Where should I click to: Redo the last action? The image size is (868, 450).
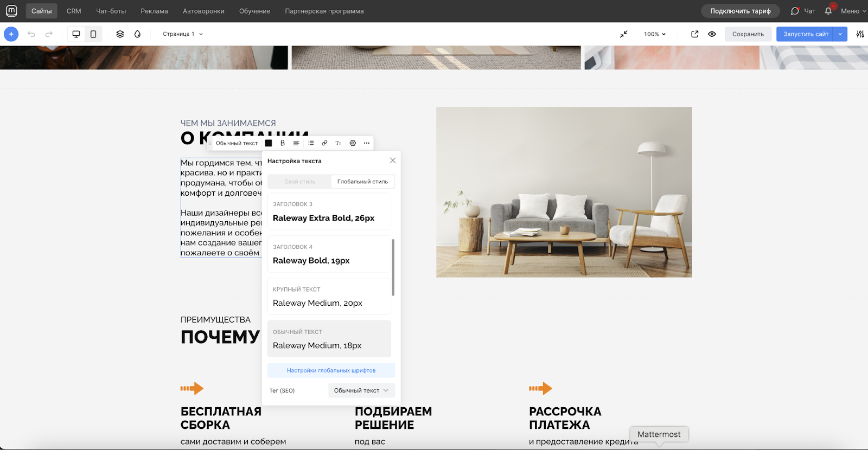click(49, 34)
